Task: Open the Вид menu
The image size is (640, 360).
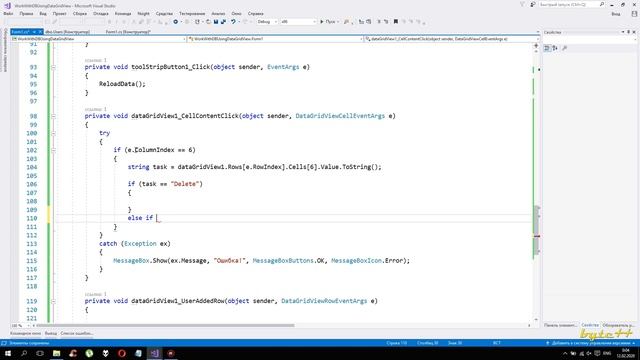Action: click(x=43, y=13)
